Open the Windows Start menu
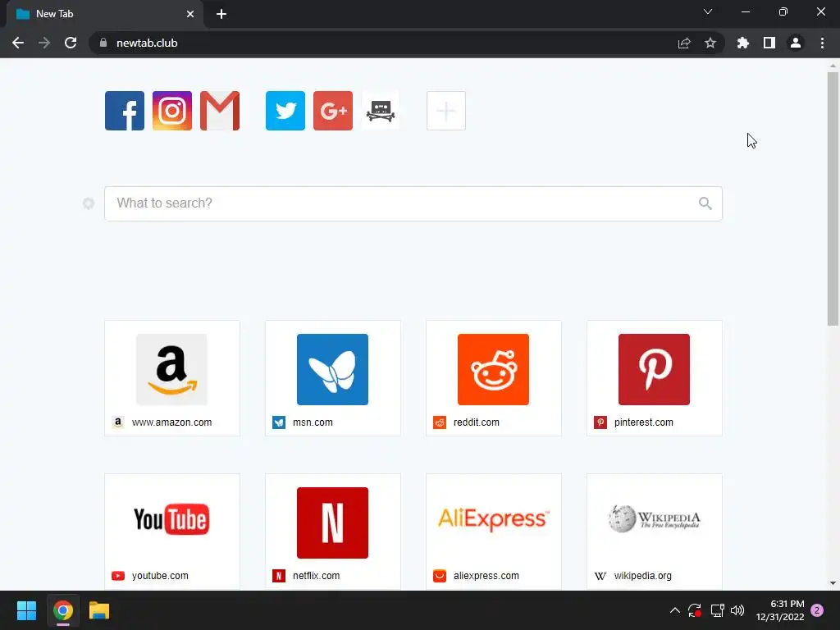 pyautogui.click(x=26, y=610)
